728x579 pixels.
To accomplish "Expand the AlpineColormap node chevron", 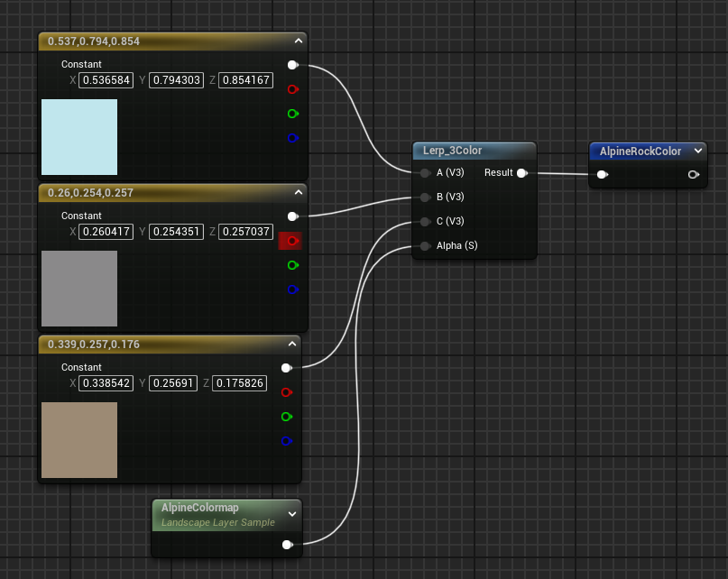I will (291, 514).
